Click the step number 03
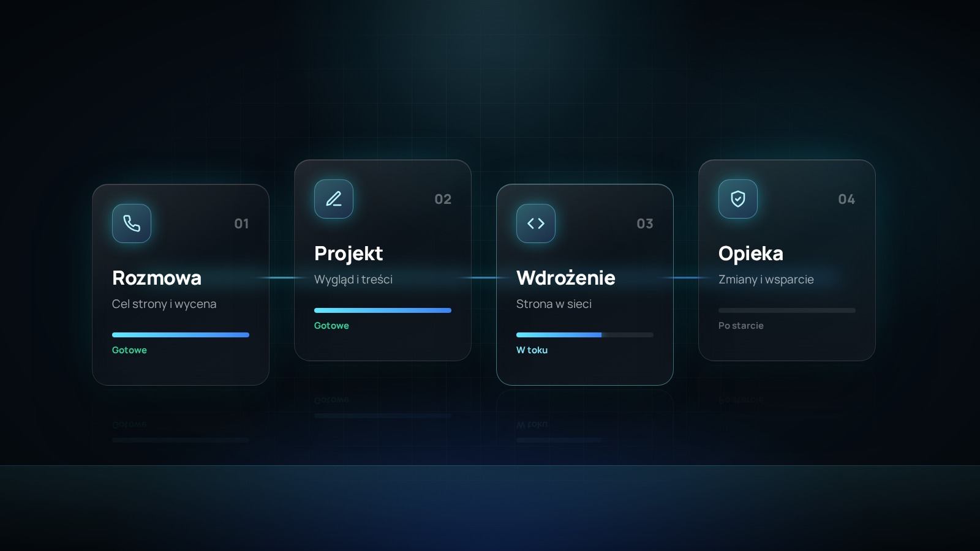This screenshot has width=980, height=551. tap(645, 223)
